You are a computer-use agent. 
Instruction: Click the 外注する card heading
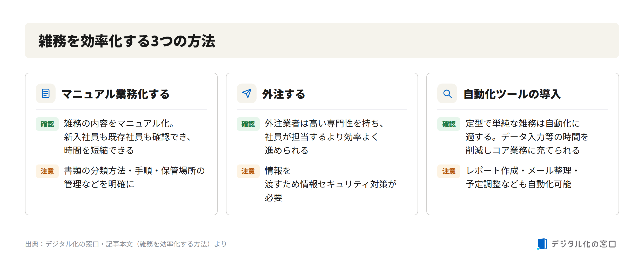tap(284, 94)
